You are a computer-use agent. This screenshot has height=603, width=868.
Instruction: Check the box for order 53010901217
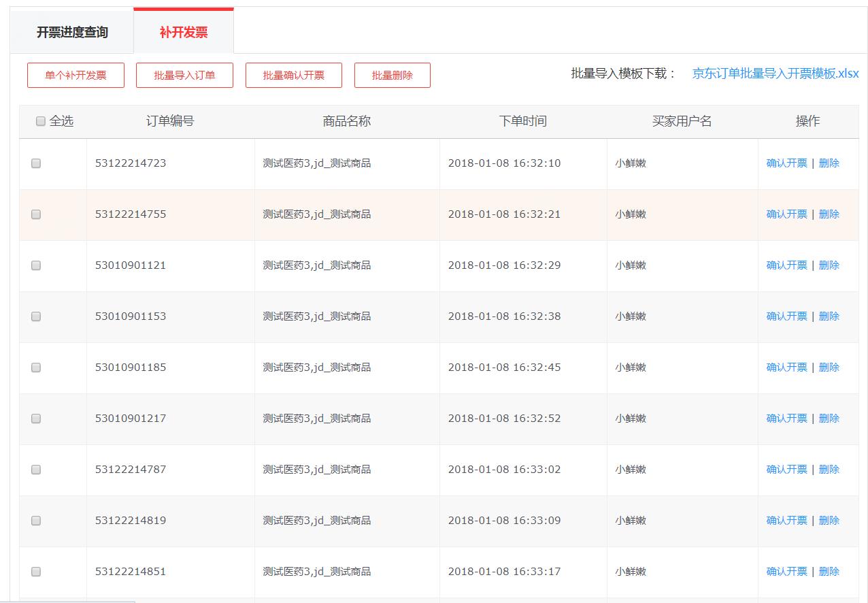[x=36, y=419]
